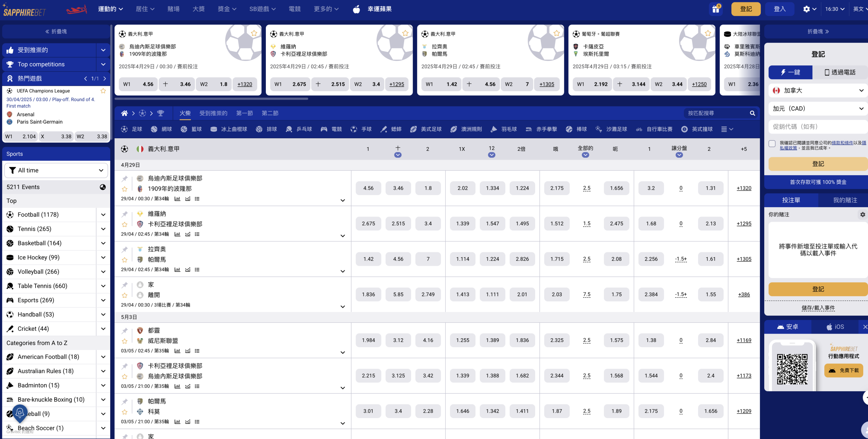The image size is (868, 439).
Task: Click the Lucky Apple icon
Action: coord(356,9)
